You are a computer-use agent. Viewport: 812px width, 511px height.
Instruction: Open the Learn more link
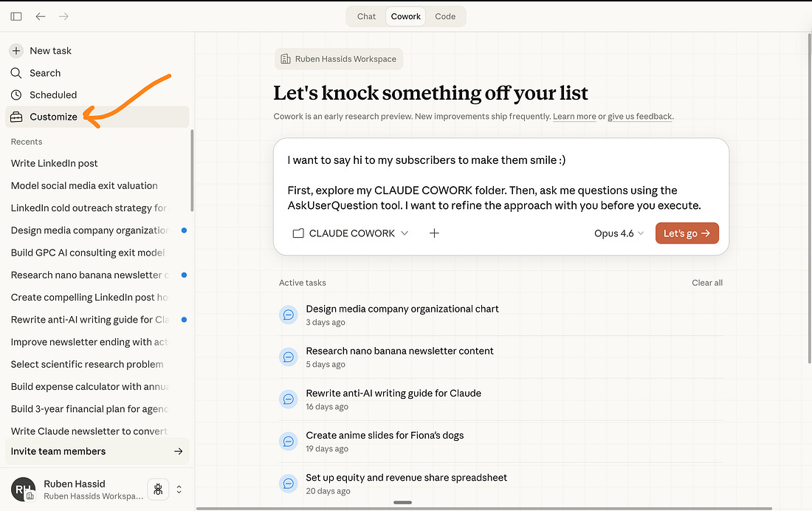click(574, 117)
